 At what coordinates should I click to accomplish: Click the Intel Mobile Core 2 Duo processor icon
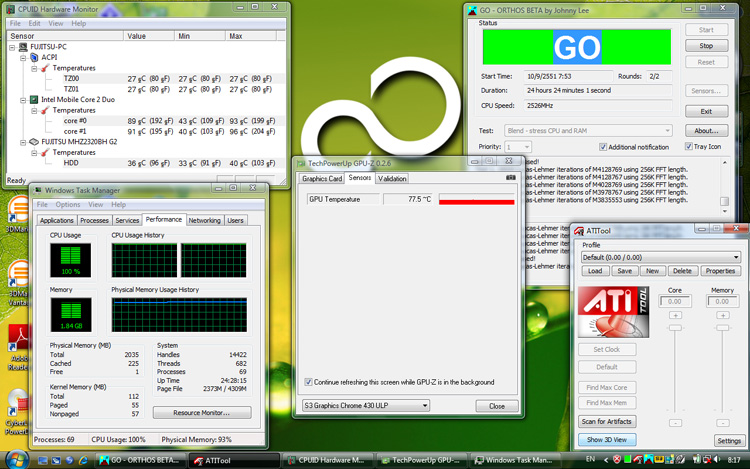(34, 99)
